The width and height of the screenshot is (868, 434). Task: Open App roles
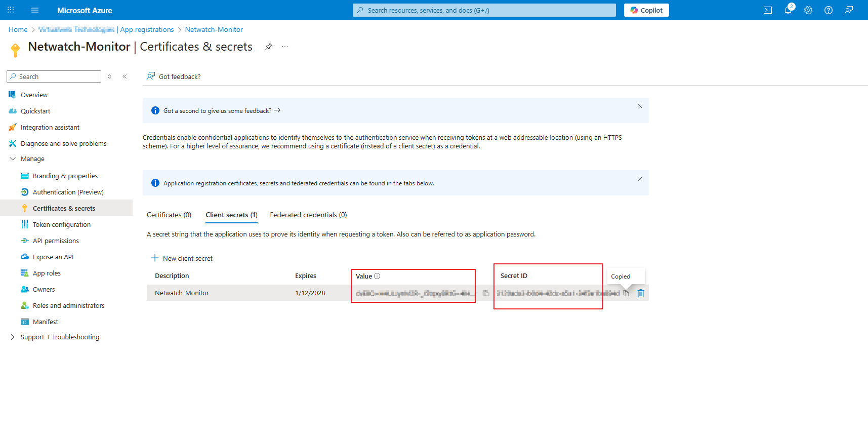[47, 273]
